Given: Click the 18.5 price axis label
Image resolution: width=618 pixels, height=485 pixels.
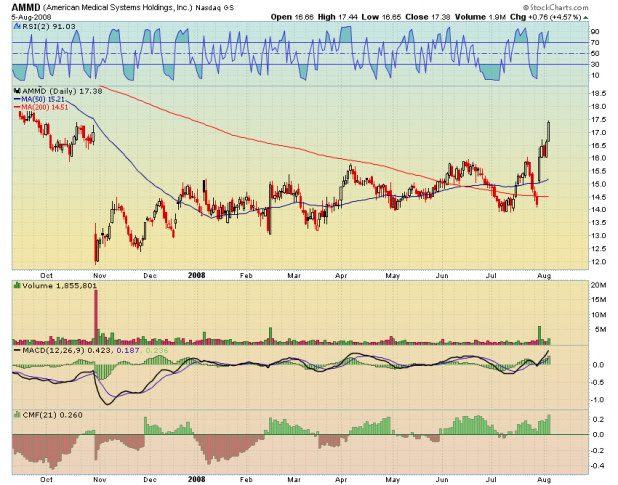Looking at the screenshot, I should [x=598, y=94].
